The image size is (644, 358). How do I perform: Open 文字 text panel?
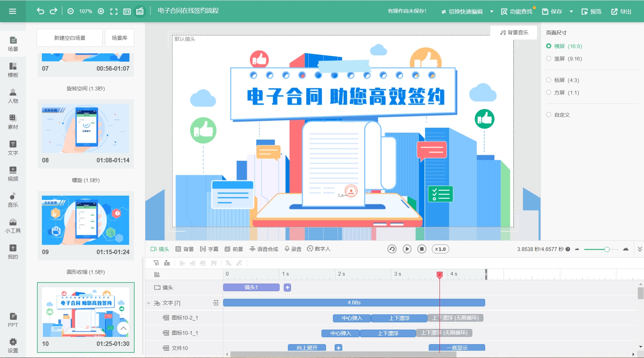13,148
